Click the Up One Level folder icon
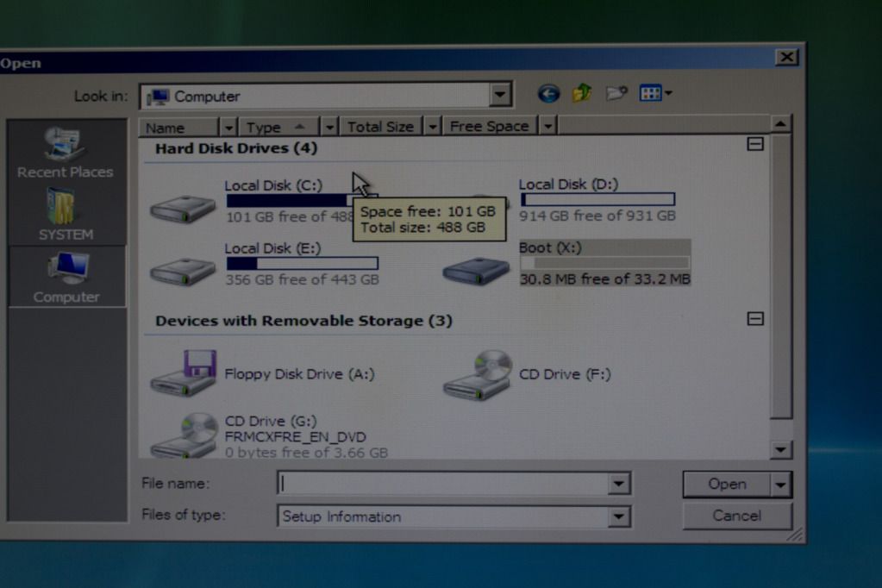This screenshot has height=588, width=882. pyautogui.click(x=582, y=93)
